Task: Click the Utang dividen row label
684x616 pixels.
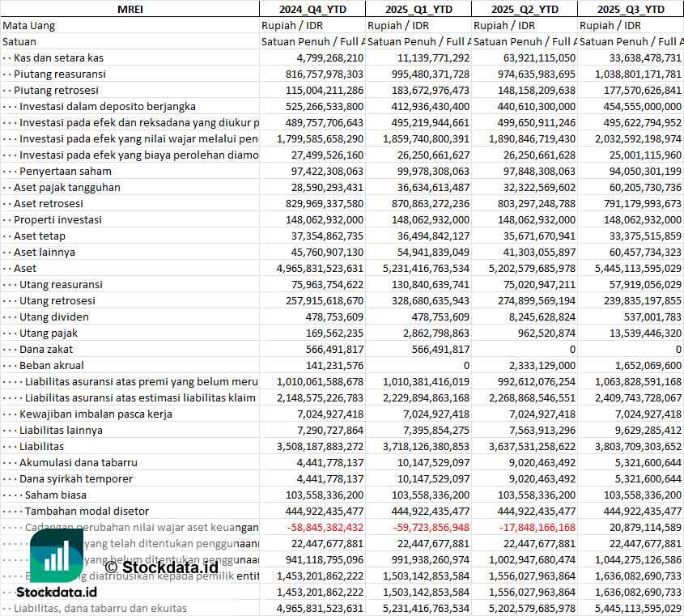Action: click(x=54, y=316)
